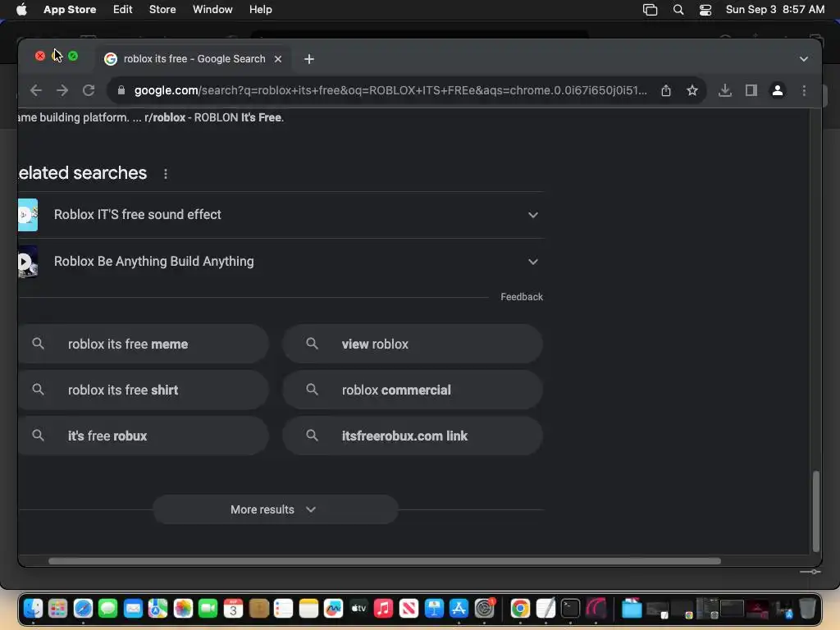Search 'roblox commercial' suggestion
Screen dimensions: 840x630
click(x=413, y=390)
